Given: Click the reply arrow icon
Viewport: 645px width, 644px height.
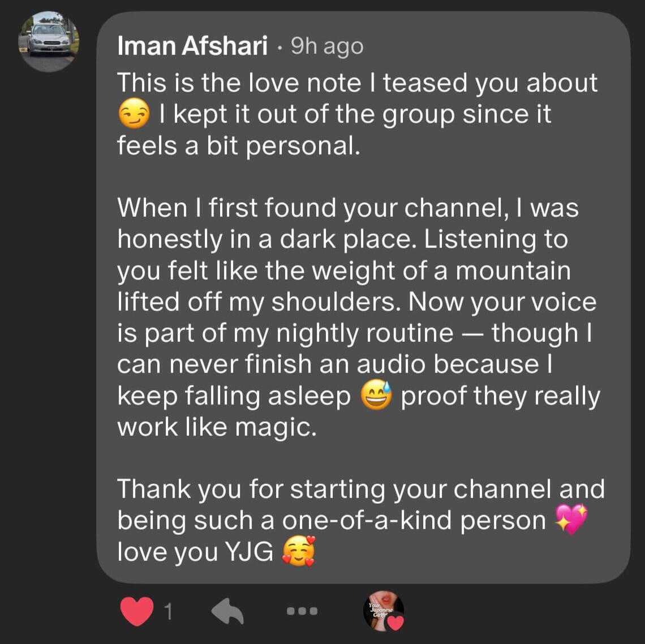Looking at the screenshot, I should tap(227, 612).
